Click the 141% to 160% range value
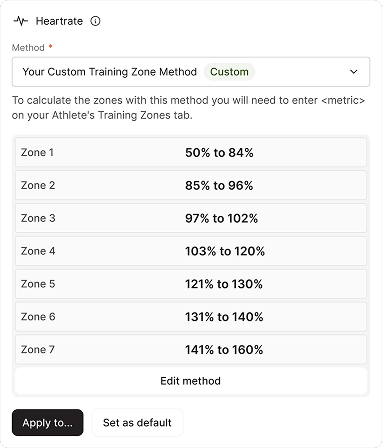The width and height of the screenshot is (382, 448). (x=224, y=350)
